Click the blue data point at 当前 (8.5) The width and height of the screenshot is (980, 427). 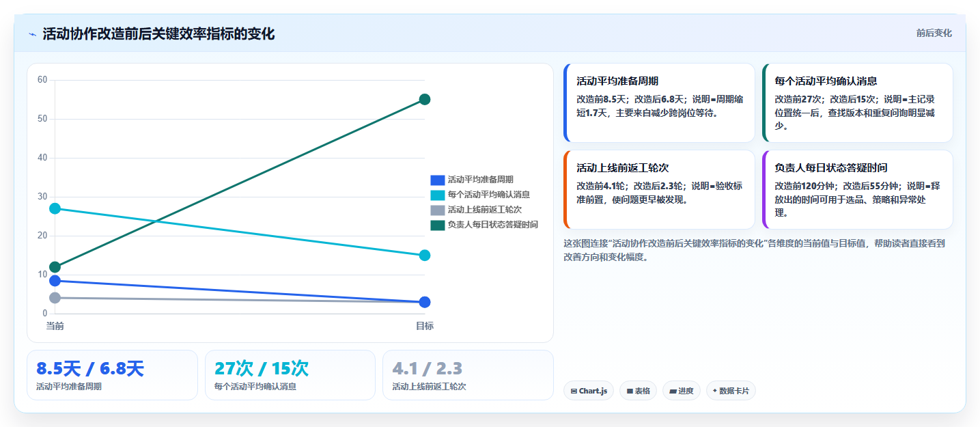click(55, 281)
